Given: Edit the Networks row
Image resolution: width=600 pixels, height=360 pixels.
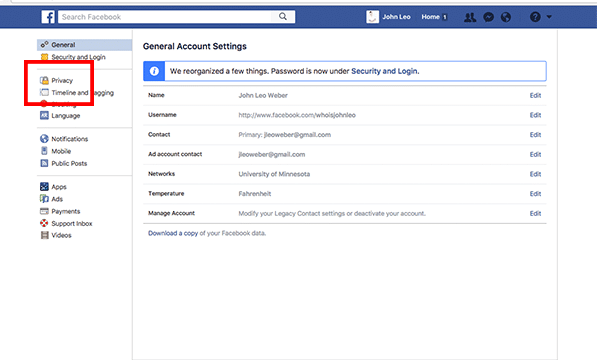Looking at the screenshot, I should 535,174.
